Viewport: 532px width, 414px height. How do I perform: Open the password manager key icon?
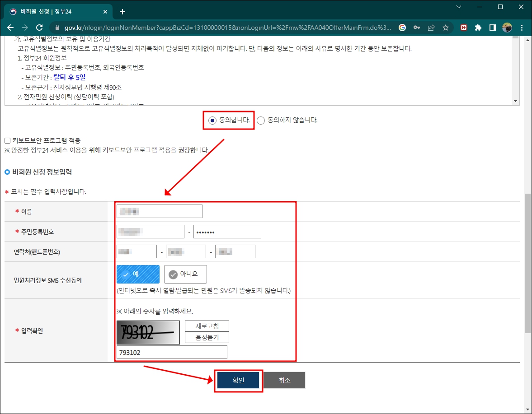pyautogui.click(x=417, y=28)
